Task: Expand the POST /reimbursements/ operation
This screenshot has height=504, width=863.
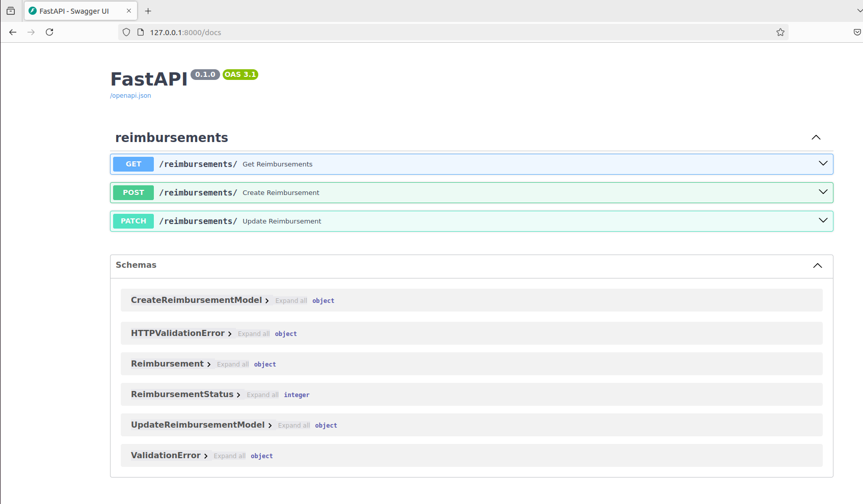Action: [471, 192]
